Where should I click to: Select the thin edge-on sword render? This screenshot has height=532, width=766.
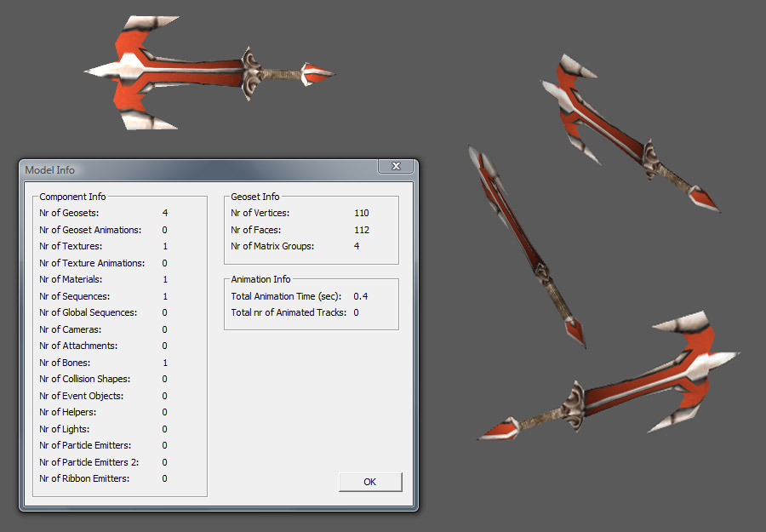(527, 246)
